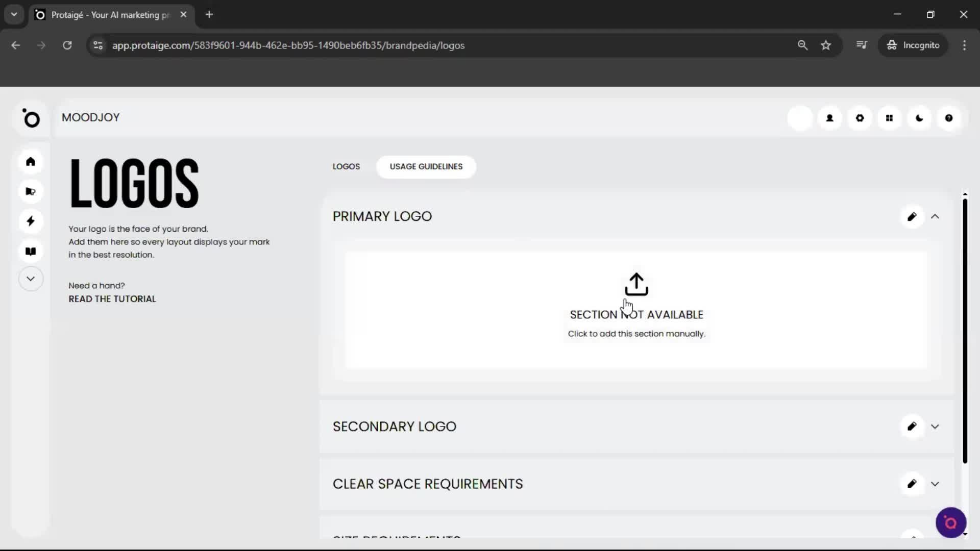Image resolution: width=980 pixels, height=551 pixels.
Task: Open the settings gear icon
Action: (x=860, y=118)
